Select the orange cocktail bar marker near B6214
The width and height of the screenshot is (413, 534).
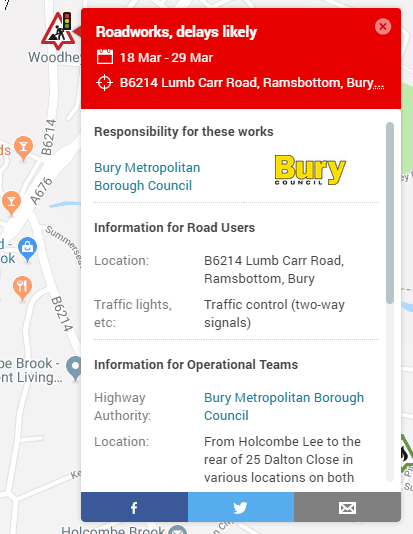tap(23, 148)
